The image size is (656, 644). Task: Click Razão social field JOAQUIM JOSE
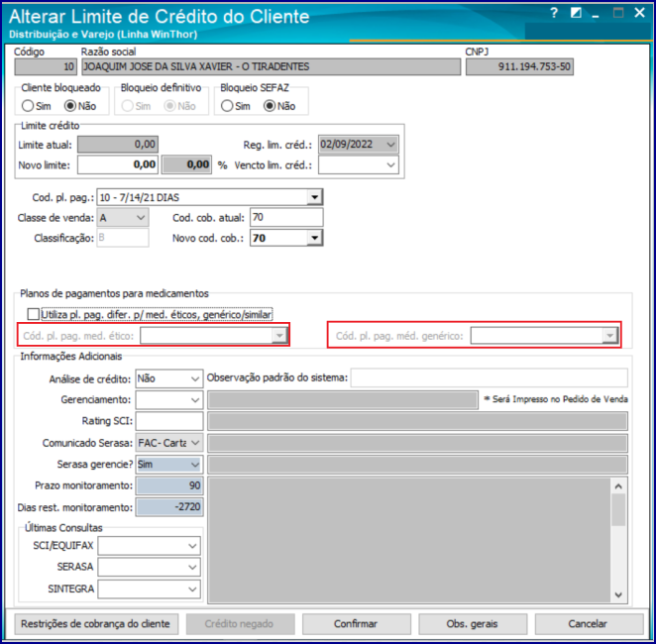(x=272, y=67)
